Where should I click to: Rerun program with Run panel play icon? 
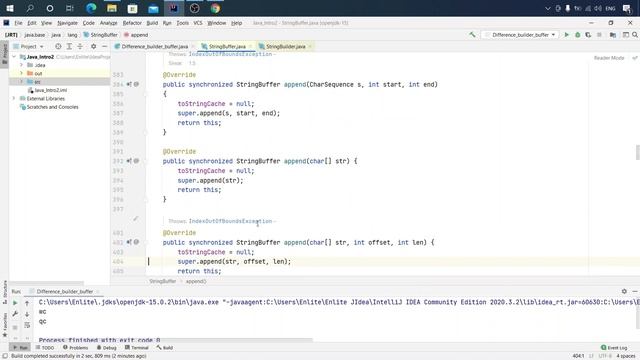(15, 303)
